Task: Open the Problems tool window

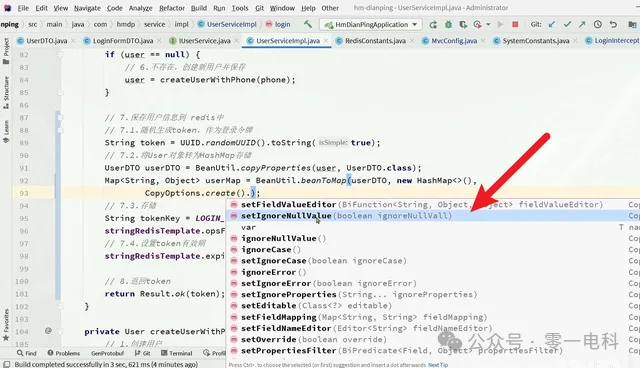Action: [x=64, y=353]
